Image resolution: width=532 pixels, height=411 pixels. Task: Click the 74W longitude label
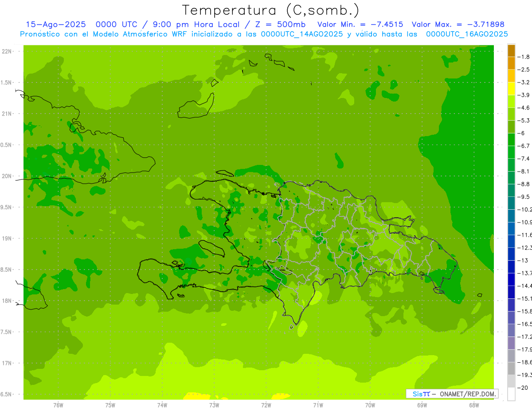pyautogui.click(x=162, y=405)
